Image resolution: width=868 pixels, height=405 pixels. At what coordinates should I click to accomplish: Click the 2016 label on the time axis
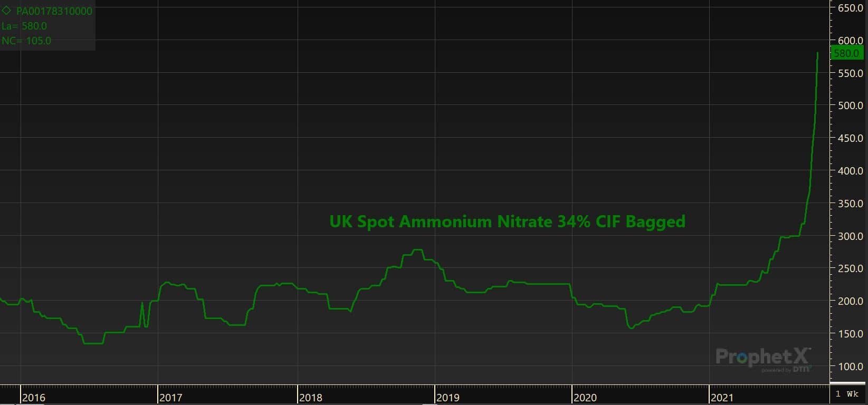pyautogui.click(x=34, y=398)
